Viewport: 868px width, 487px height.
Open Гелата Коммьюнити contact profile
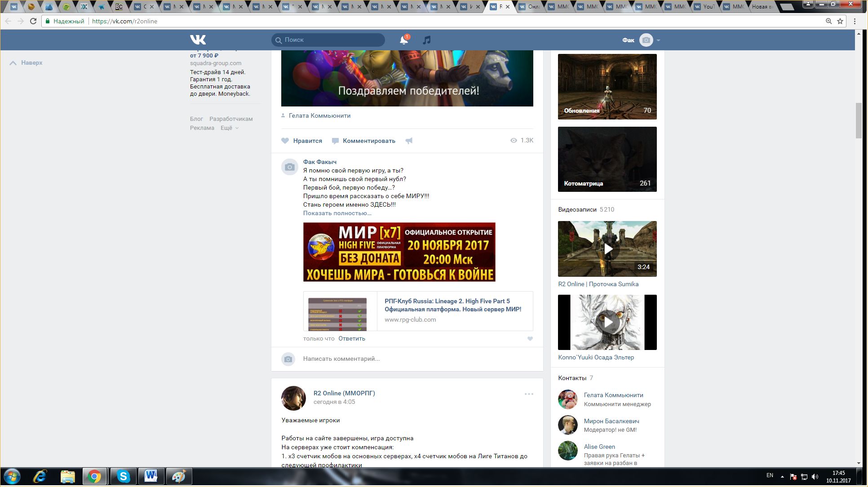point(613,395)
